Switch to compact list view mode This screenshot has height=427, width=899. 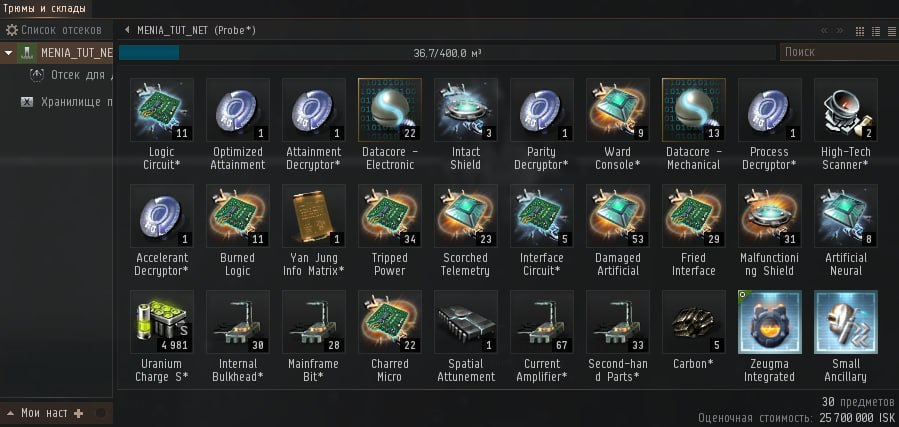coord(891,31)
